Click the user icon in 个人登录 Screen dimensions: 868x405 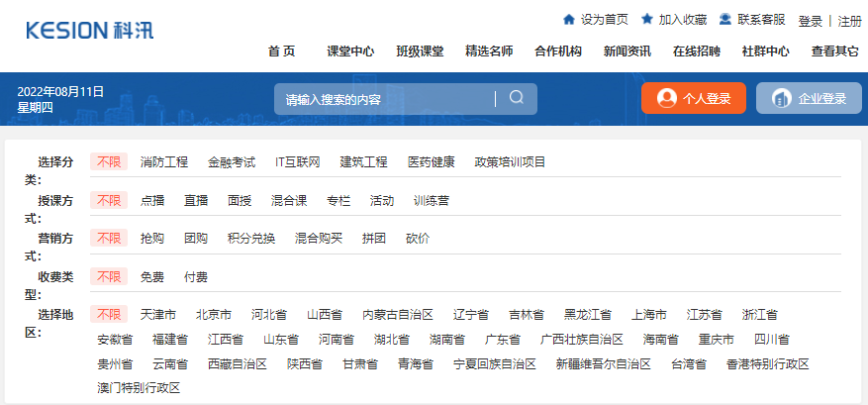(x=667, y=98)
